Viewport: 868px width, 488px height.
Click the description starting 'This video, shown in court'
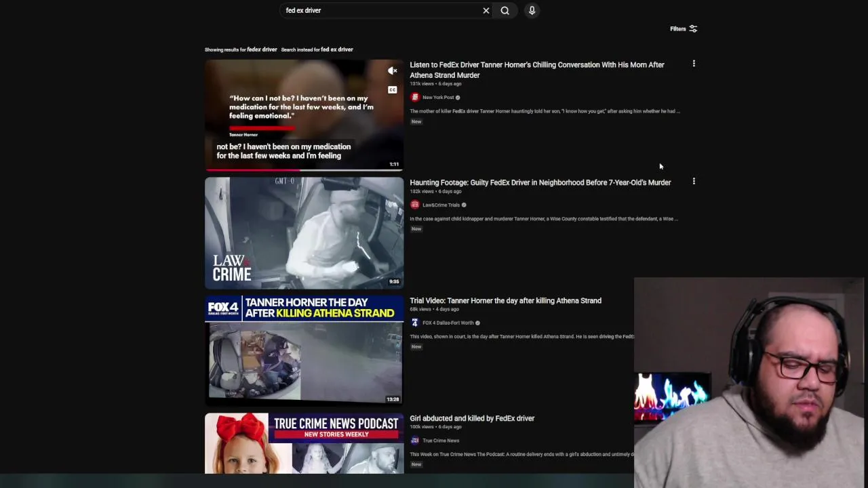tap(521, 337)
